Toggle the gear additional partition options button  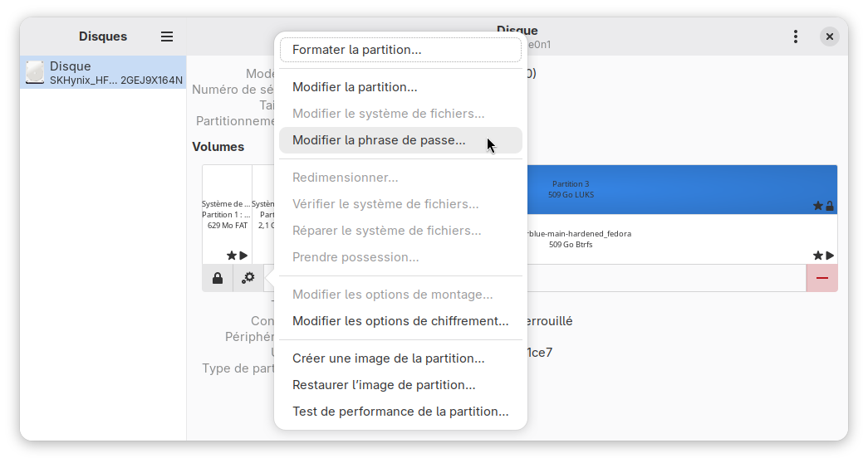[x=248, y=278]
